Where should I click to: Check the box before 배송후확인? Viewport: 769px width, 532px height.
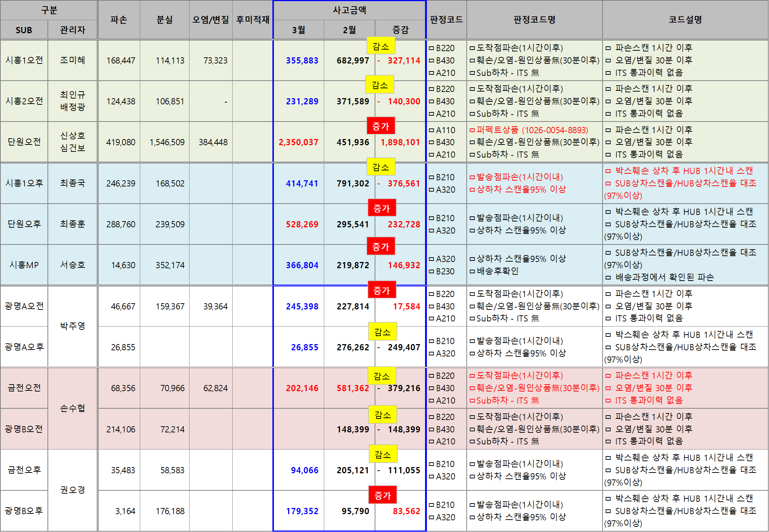[472, 271]
